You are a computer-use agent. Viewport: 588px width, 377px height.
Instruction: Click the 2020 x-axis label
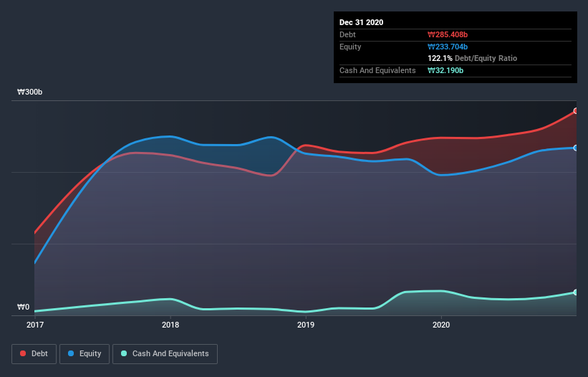(x=441, y=325)
